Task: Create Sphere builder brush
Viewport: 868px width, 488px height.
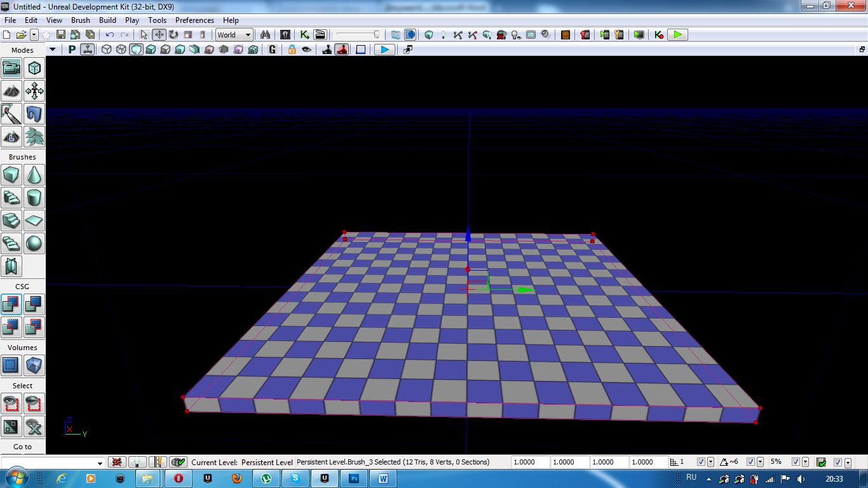Action: click(x=34, y=243)
